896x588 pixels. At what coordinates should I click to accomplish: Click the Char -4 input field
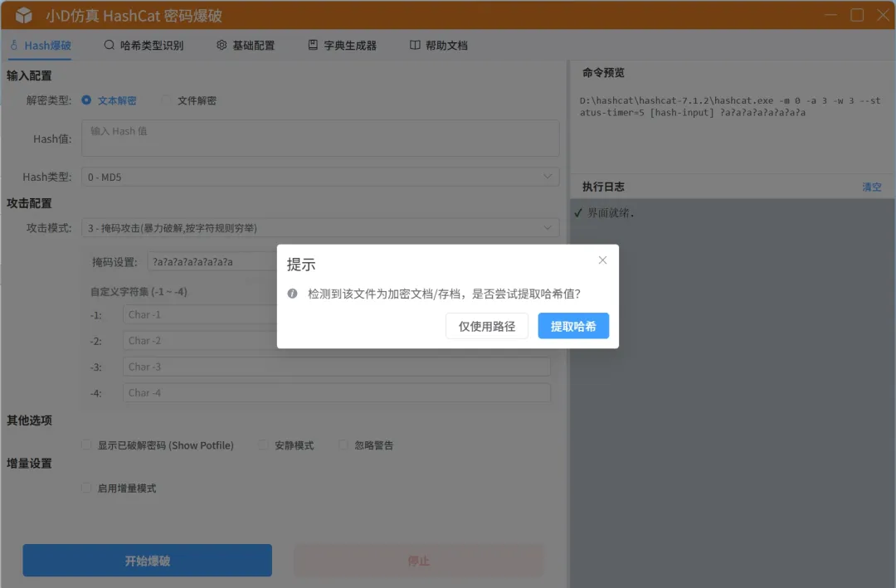click(x=337, y=393)
